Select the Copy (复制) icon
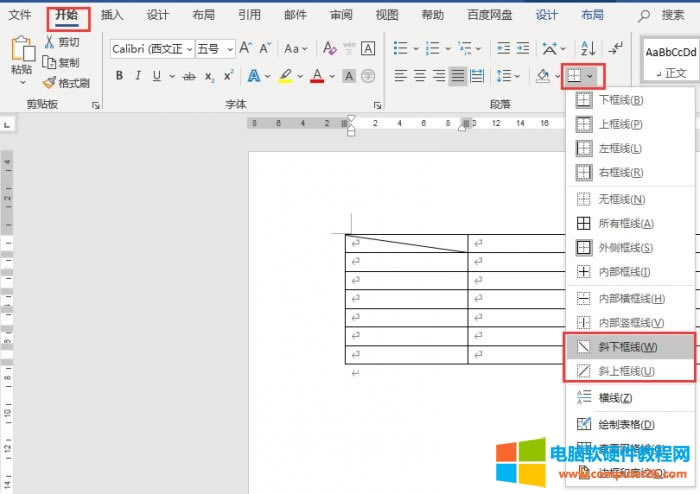The width and height of the screenshot is (700, 494). coord(49,63)
